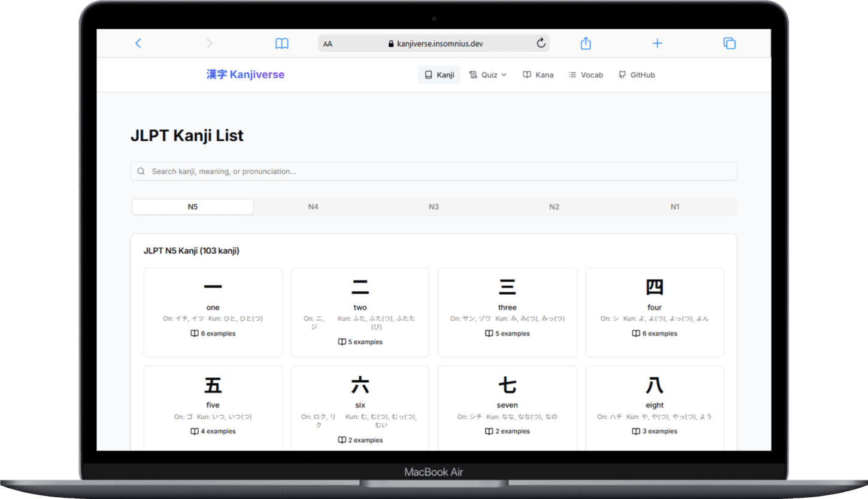868x499 pixels.
Task: Go back with Safari back arrow
Action: click(x=138, y=43)
